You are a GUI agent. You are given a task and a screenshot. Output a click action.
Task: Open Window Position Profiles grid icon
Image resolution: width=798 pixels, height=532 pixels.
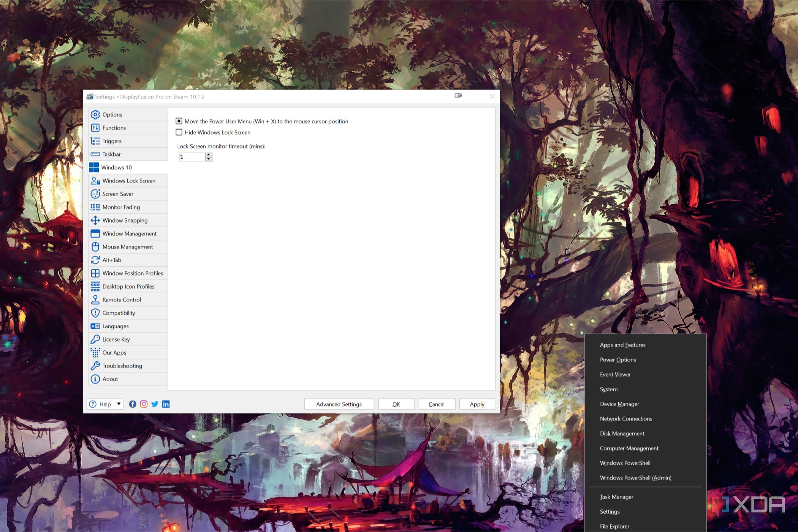(x=95, y=273)
